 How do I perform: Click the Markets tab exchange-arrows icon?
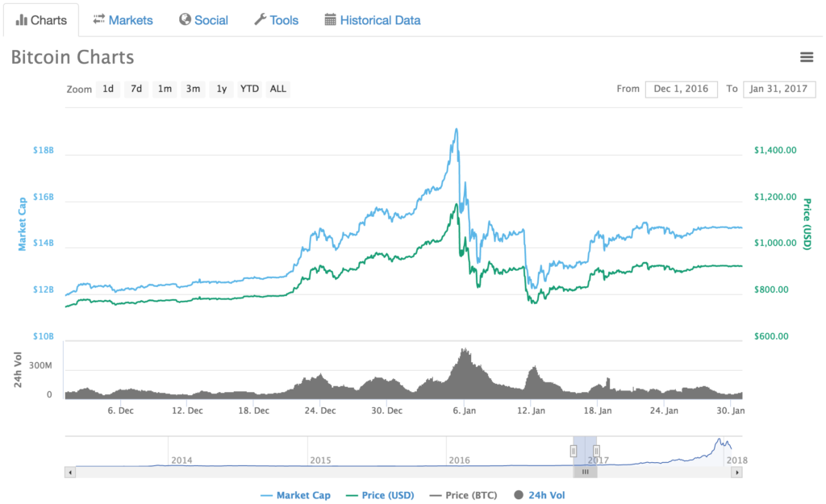pos(99,19)
